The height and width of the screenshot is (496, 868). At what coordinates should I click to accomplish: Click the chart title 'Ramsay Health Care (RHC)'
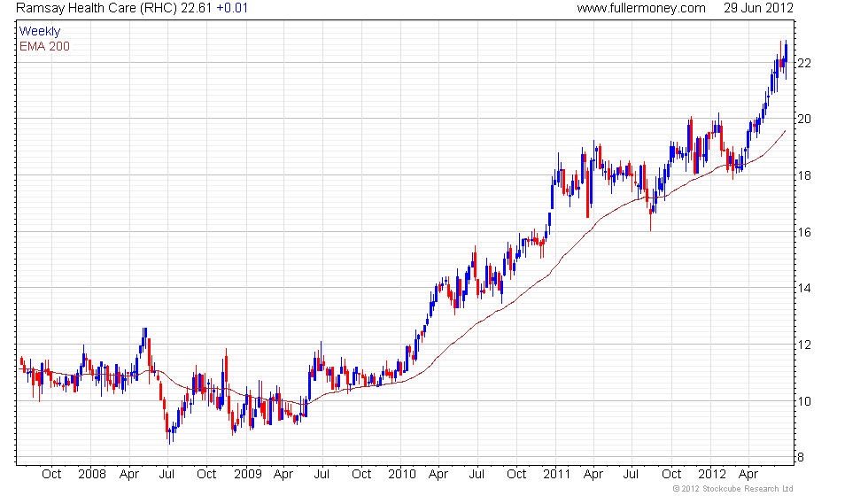pyautogui.click(x=97, y=8)
